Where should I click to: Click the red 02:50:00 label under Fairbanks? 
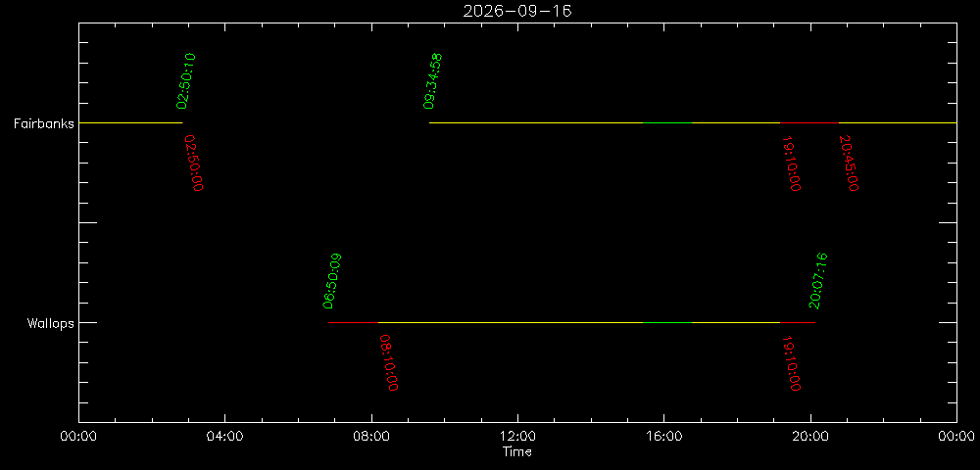[x=194, y=163]
